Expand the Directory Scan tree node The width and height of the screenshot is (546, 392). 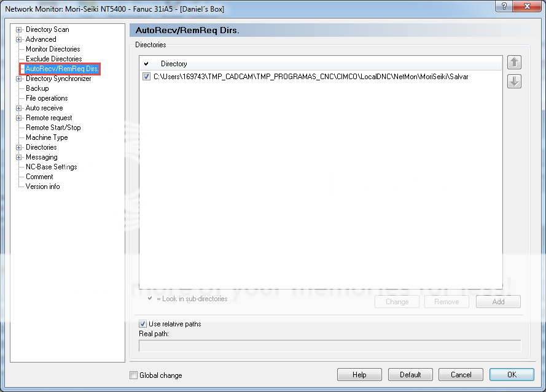click(x=18, y=29)
